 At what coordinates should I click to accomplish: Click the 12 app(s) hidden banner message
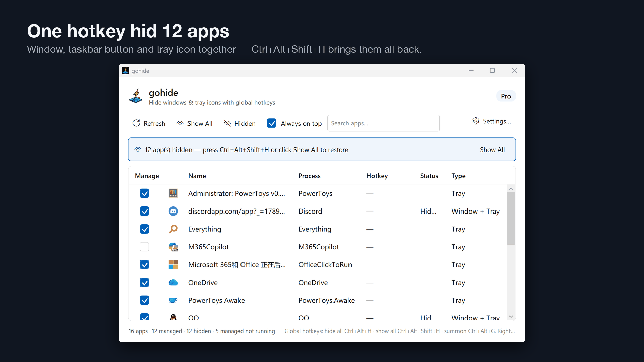246,150
